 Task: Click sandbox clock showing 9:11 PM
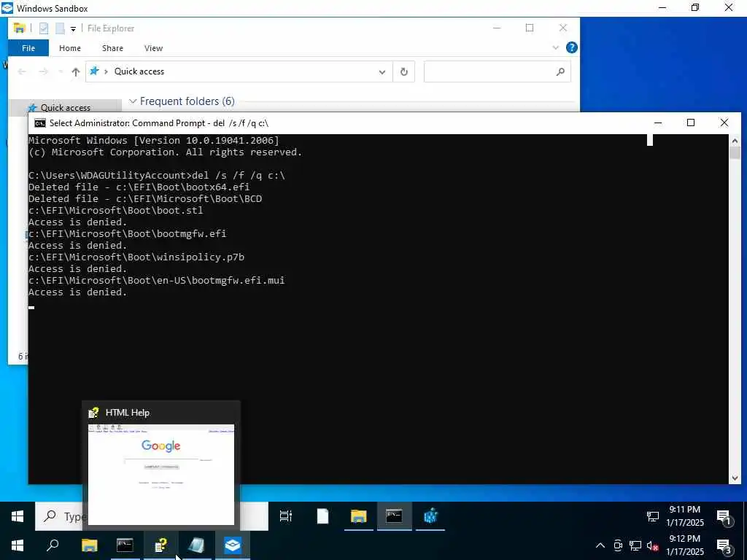[685, 516]
